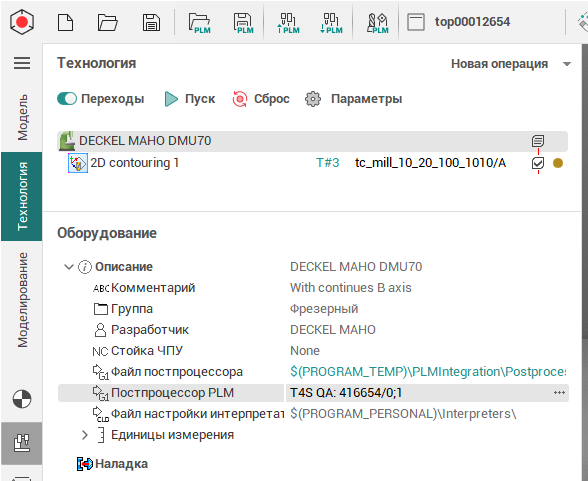This screenshot has height=481, width=588.
Task: Click the info icon beside Описание
Action: click(x=85, y=267)
